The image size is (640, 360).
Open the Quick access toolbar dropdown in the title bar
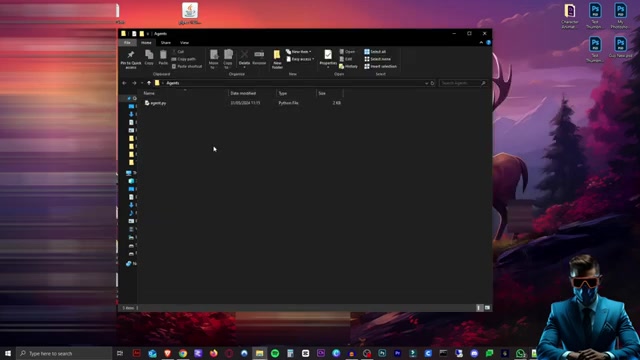(148, 34)
